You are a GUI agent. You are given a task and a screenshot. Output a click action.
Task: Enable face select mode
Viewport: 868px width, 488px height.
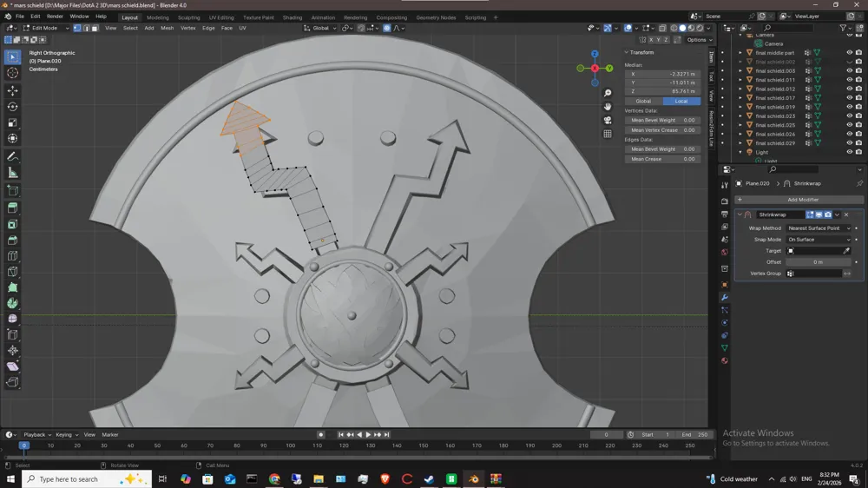coord(95,29)
